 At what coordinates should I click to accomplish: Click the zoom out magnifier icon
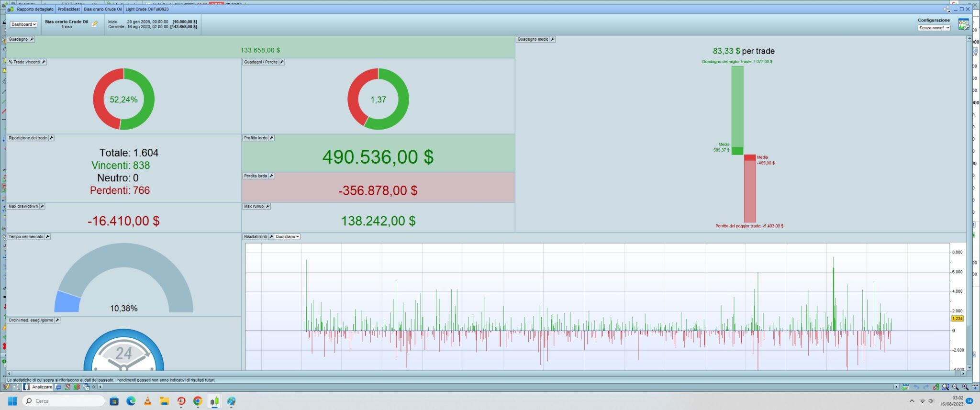coord(955,387)
